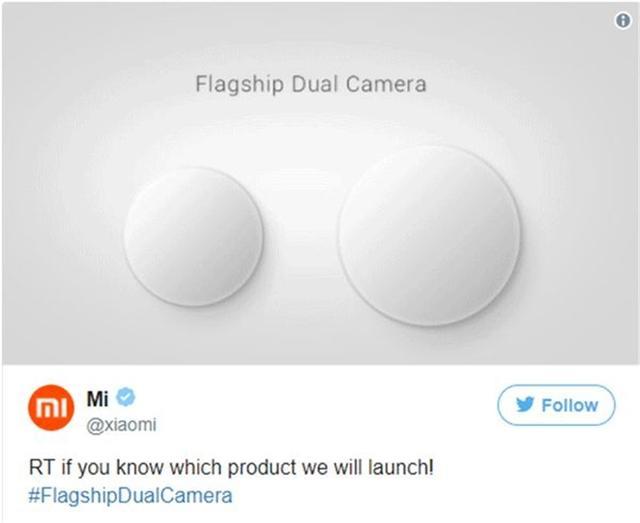Click the gap between the two camera circles
The width and height of the screenshot is (640, 523).
[x=301, y=237]
